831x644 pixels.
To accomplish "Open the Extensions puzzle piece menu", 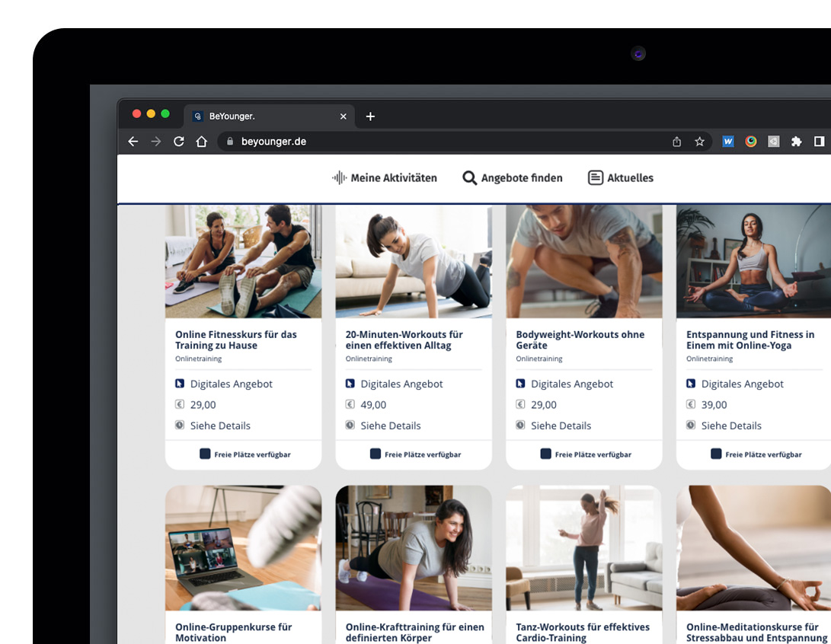I will pos(797,142).
